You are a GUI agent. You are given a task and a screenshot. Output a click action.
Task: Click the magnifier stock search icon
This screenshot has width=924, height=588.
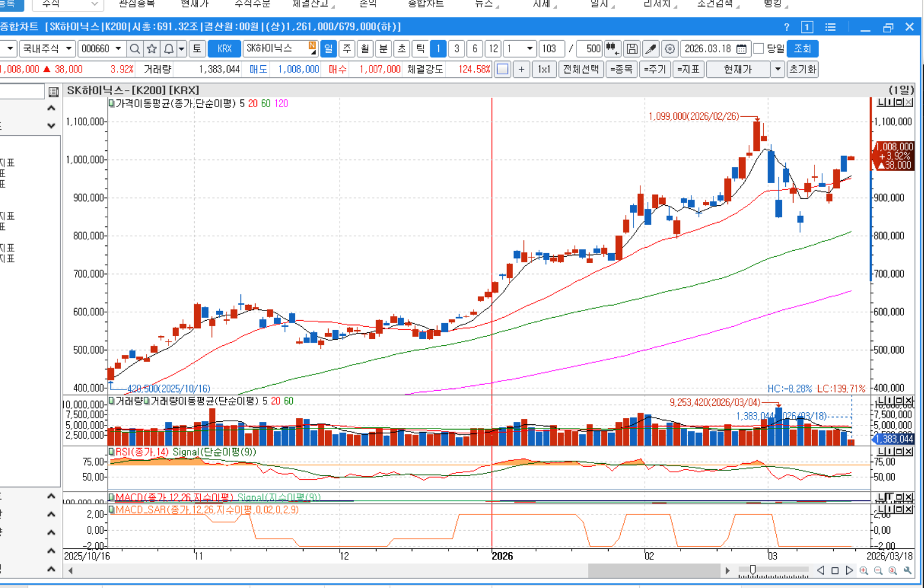tap(135, 49)
